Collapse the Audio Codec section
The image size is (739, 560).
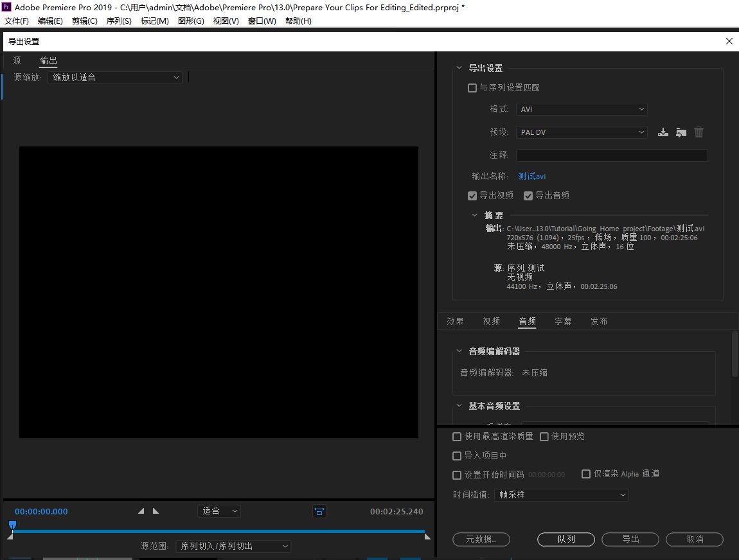pos(459,351)
